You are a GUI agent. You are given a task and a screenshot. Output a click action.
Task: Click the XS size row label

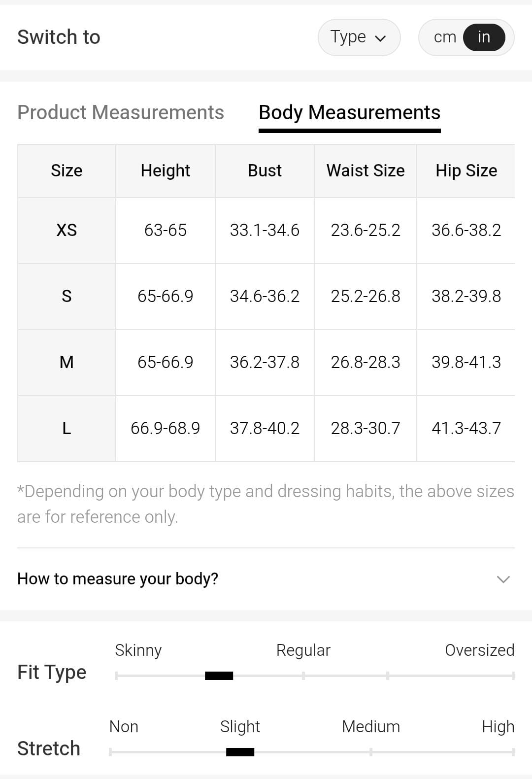click(66, 230)
